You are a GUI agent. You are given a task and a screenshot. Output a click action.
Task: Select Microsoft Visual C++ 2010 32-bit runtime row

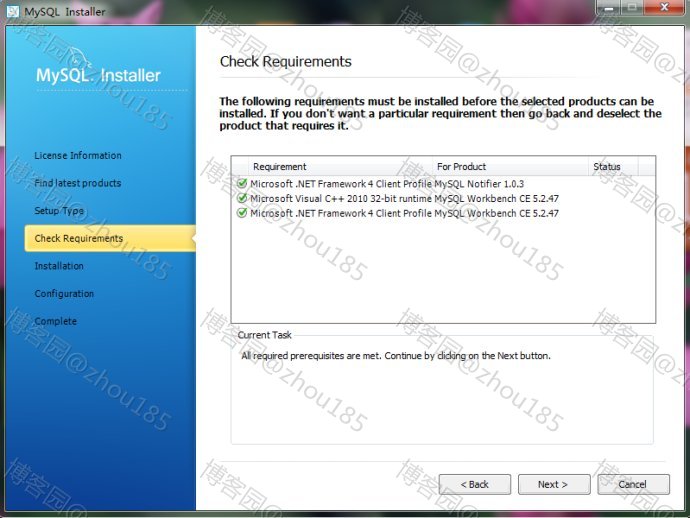tap(443, 198)
